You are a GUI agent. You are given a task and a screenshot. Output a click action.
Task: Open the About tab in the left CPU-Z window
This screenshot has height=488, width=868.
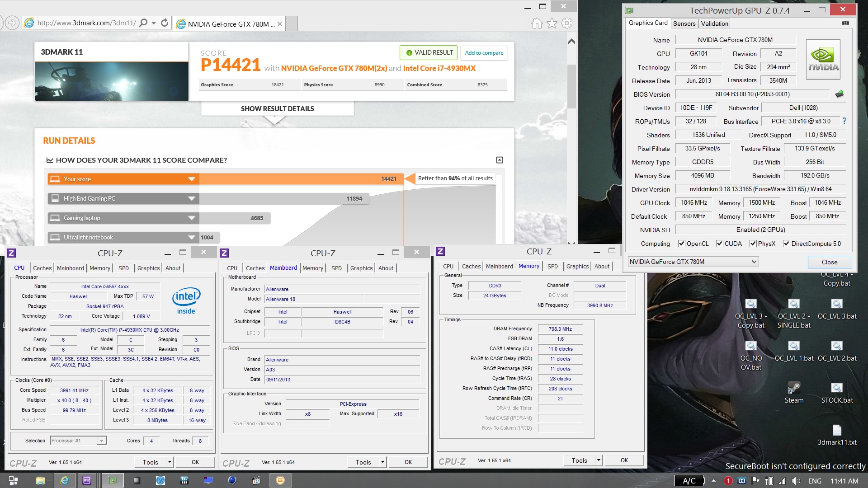click(173, 268)
